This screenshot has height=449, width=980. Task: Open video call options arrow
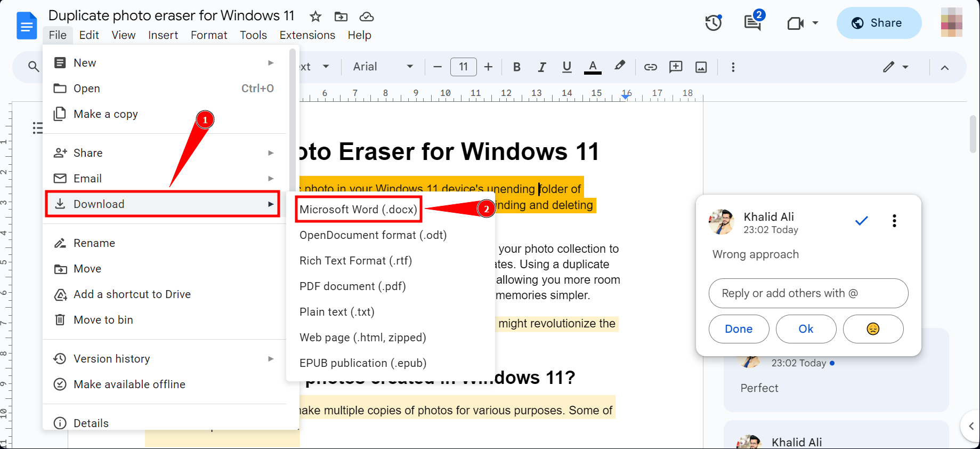pos(815,23)
